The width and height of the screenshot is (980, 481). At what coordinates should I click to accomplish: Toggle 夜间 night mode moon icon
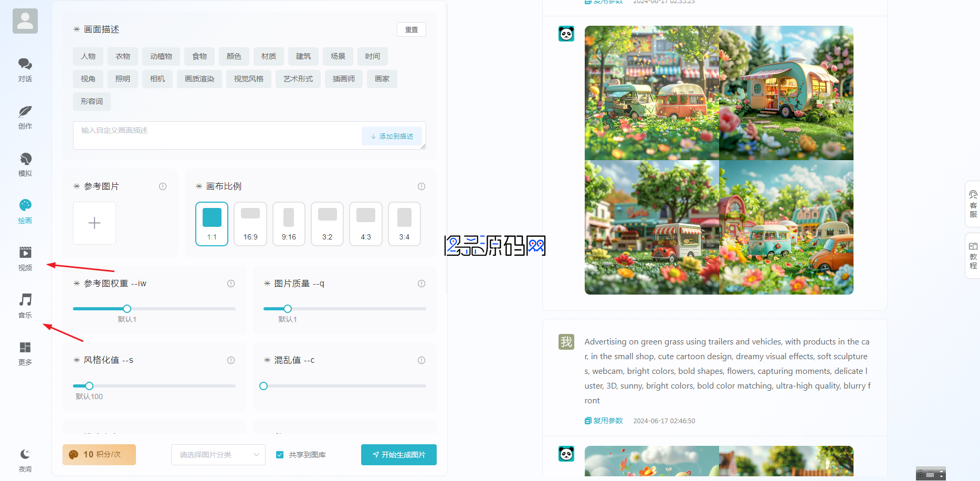(x=25, y=454)
